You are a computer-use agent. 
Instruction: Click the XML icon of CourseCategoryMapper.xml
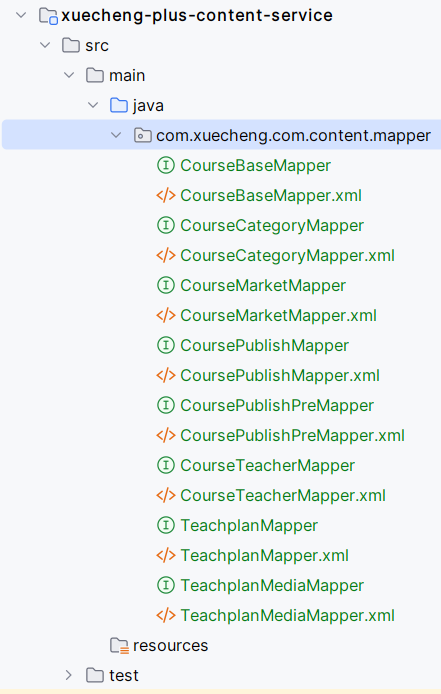point(166,255)
